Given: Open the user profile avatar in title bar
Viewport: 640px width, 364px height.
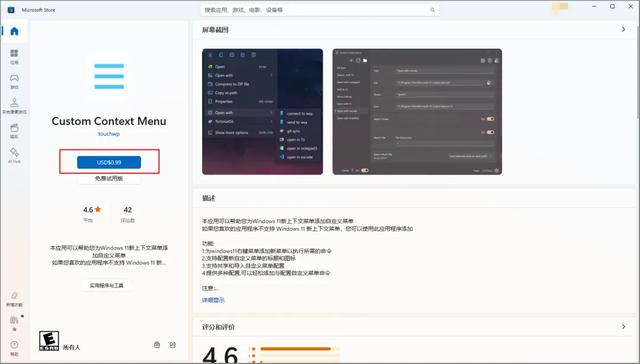Looking at the screenshot, I should [x=560, y=8].
